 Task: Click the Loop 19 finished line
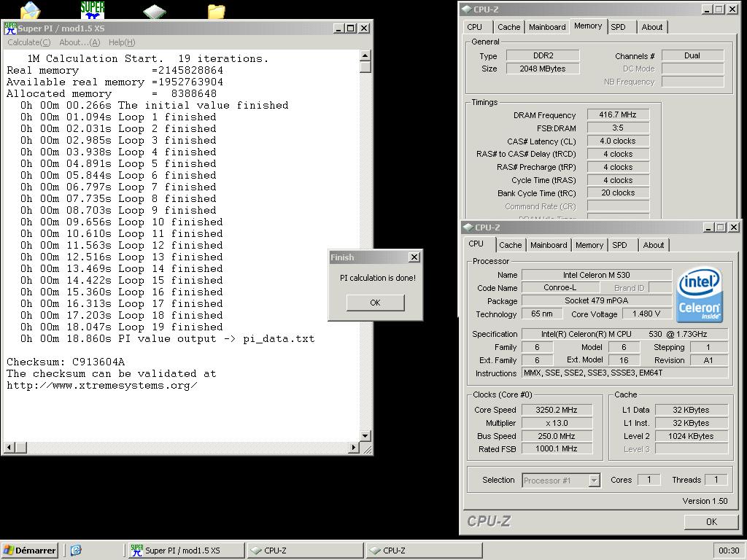pos(122,327)
